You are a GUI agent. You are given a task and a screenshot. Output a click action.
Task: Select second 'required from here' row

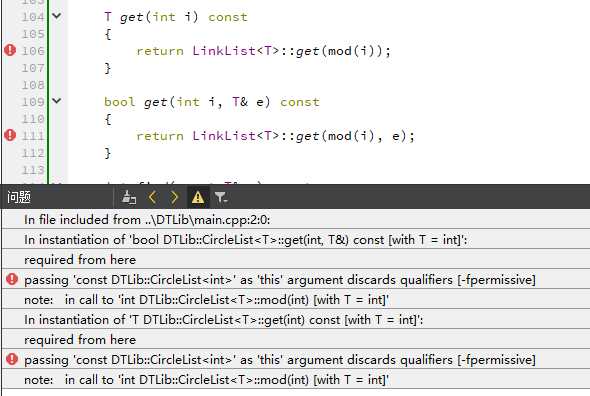[296, 340]
